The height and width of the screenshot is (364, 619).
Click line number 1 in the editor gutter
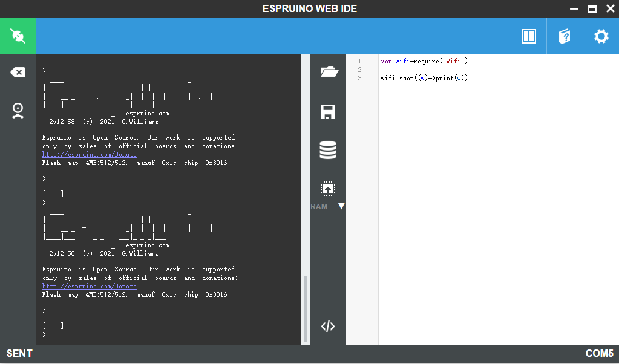[x=359, y=61]
